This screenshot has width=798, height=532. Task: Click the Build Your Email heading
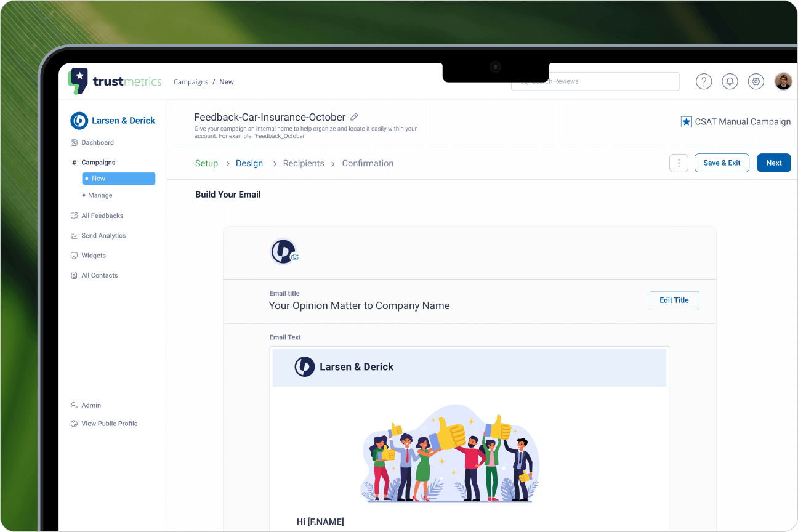point(228,195)
